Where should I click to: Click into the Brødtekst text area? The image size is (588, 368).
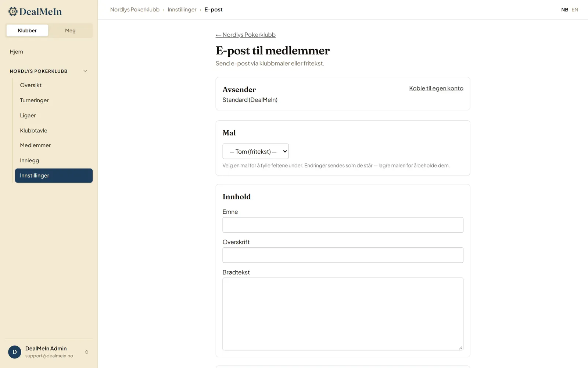[343, 314]
